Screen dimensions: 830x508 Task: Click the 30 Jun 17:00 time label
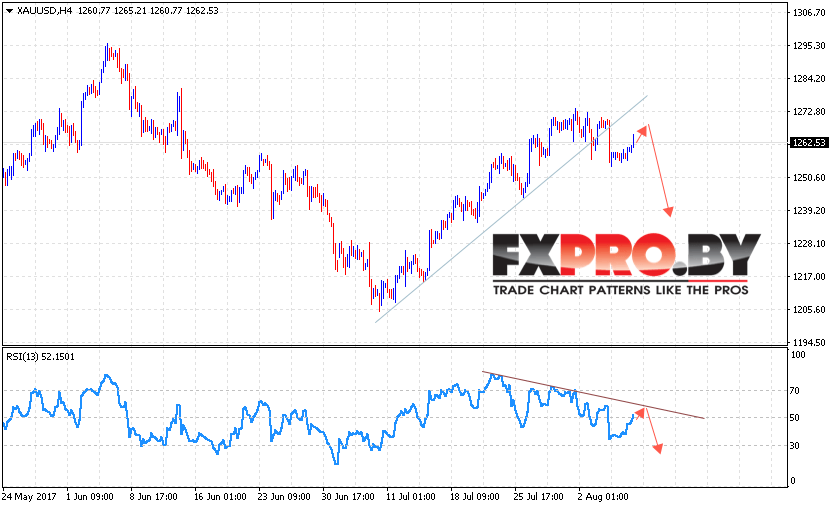click(348, 497)
